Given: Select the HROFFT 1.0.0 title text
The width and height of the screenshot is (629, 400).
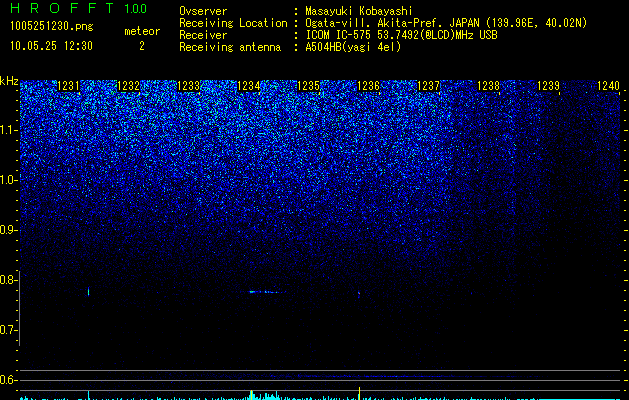Looking at the screenshot, I should pos(79,8).
